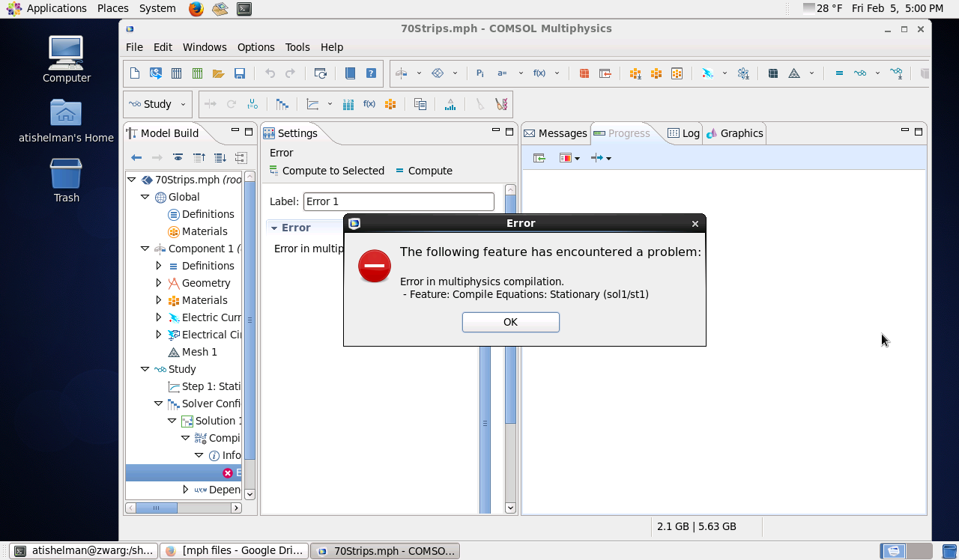
Task: Click the Label input field
Action: tap(399, 201)
